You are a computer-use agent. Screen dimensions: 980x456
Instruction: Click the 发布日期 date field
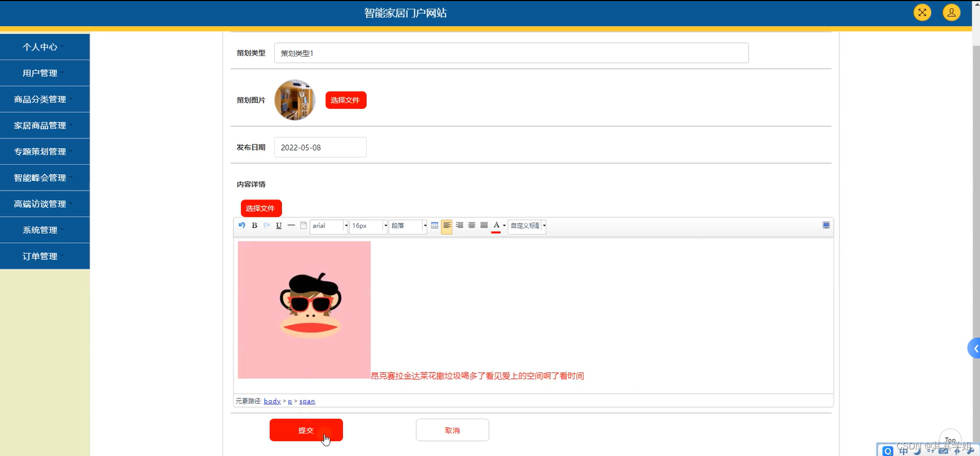tap(320, 147)
